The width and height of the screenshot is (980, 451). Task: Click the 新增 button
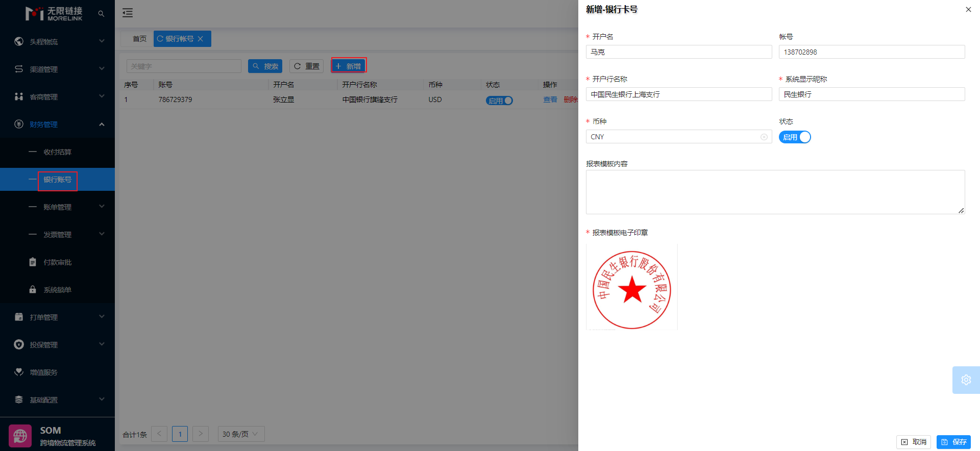(349, 66)
